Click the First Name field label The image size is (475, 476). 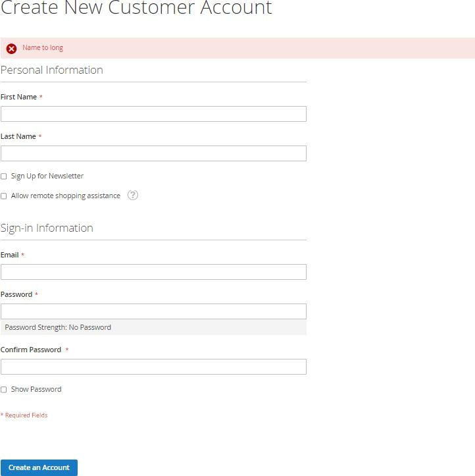[18, 97]
